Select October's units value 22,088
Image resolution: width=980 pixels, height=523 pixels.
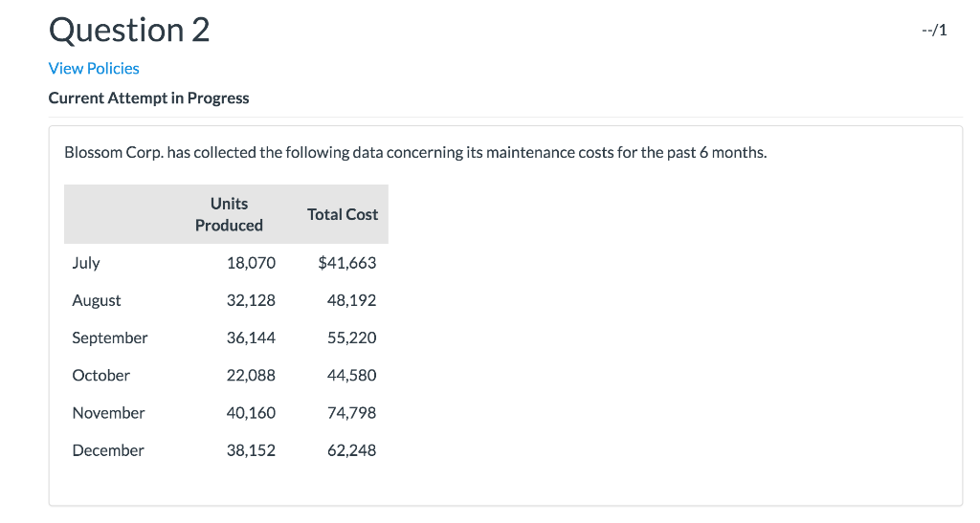point(251,375)
